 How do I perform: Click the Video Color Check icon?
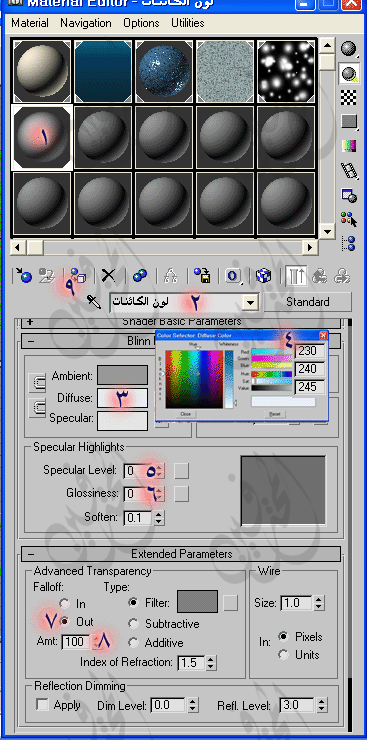(x=349, y=147)
